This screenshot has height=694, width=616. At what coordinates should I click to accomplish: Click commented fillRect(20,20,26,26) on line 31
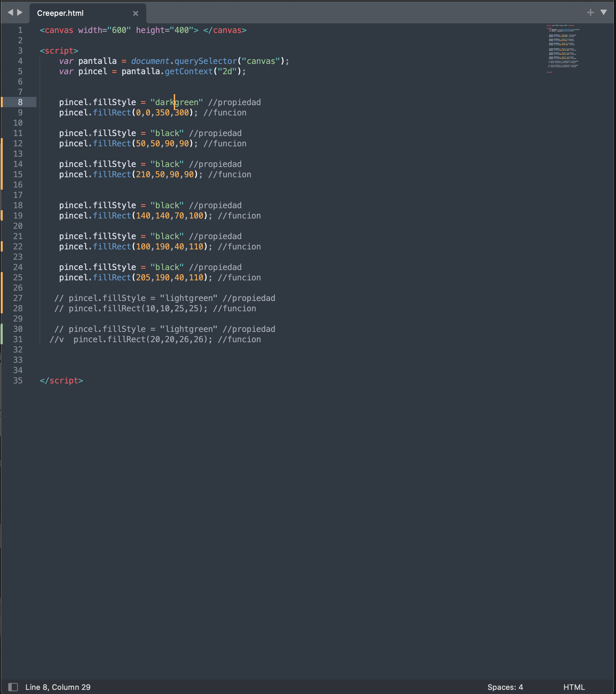click(158, 339)
